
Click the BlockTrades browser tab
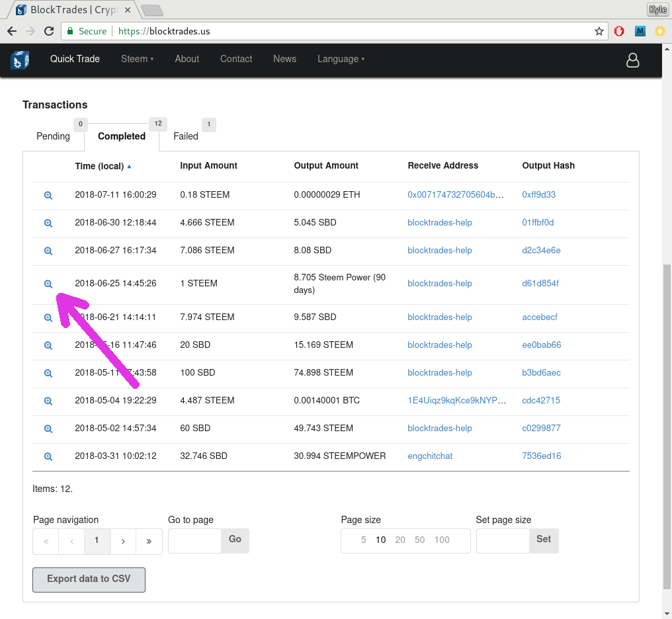(73, 9)
